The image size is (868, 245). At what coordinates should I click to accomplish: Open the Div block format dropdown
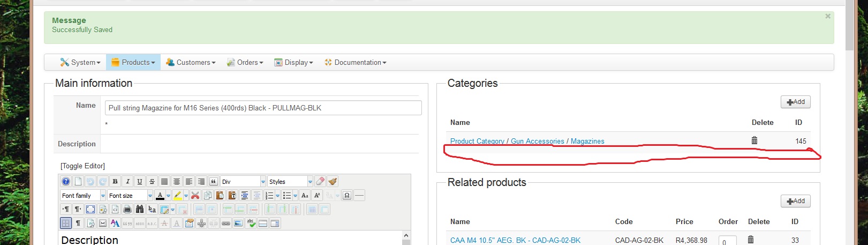[x=243, y=182]
